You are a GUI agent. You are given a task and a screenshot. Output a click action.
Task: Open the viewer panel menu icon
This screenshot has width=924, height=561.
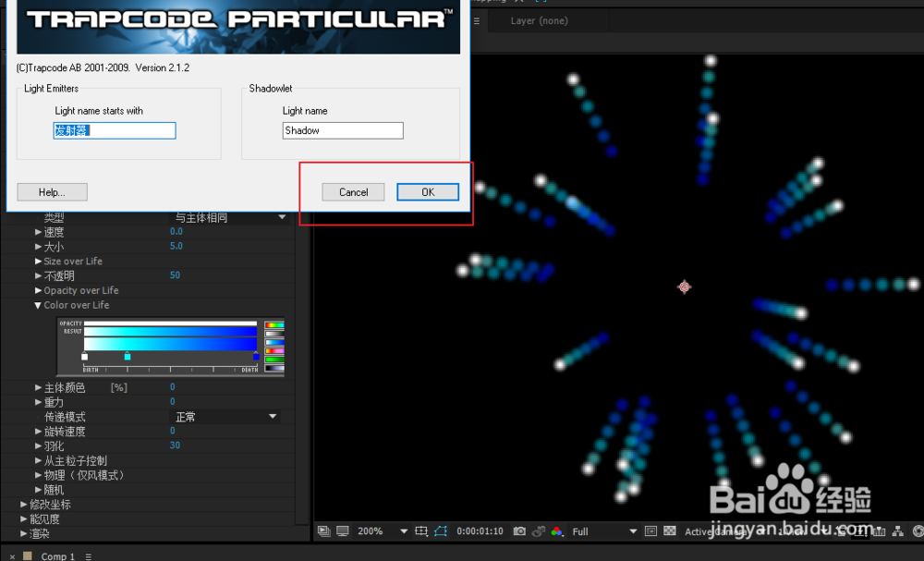[x=476, y=20]
